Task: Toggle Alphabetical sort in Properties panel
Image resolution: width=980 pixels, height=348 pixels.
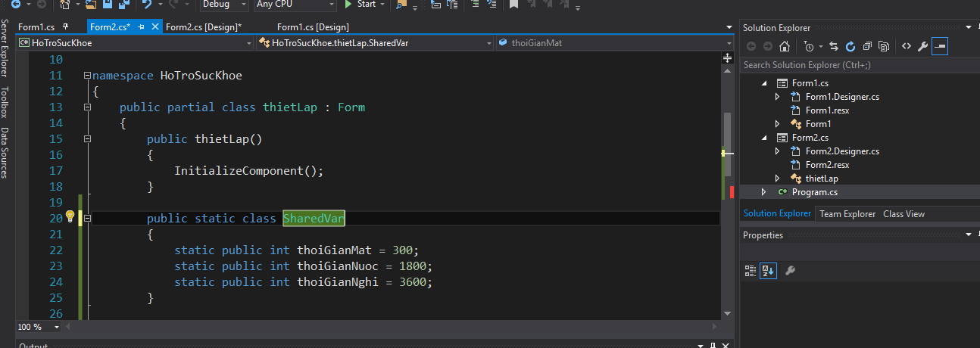Action: [768, 270]
